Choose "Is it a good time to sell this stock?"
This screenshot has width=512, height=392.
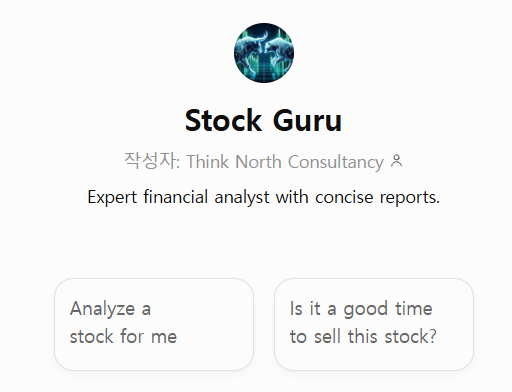point(374,324)
